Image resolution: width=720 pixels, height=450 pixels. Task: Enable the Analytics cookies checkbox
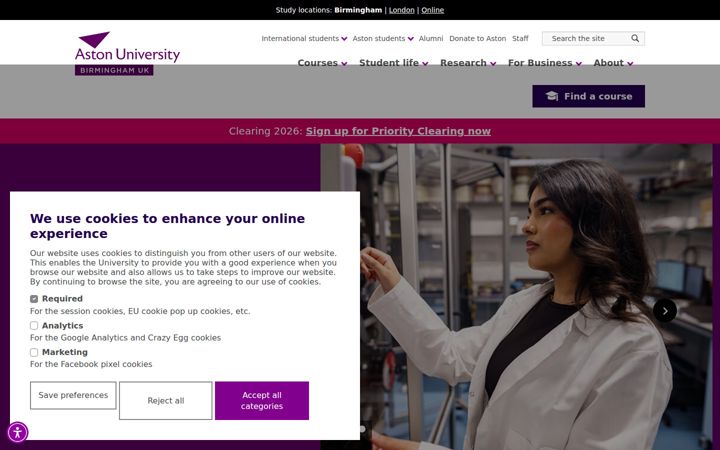34,326
